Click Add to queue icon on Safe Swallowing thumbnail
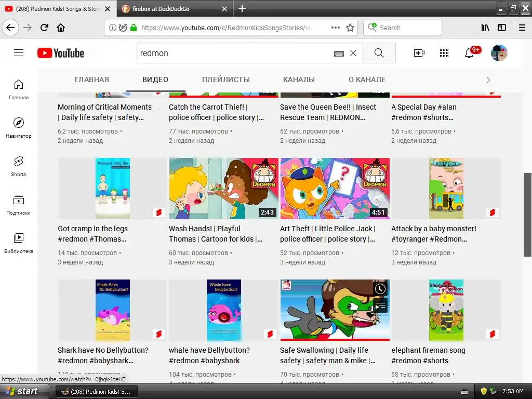 tap(380, 307)
